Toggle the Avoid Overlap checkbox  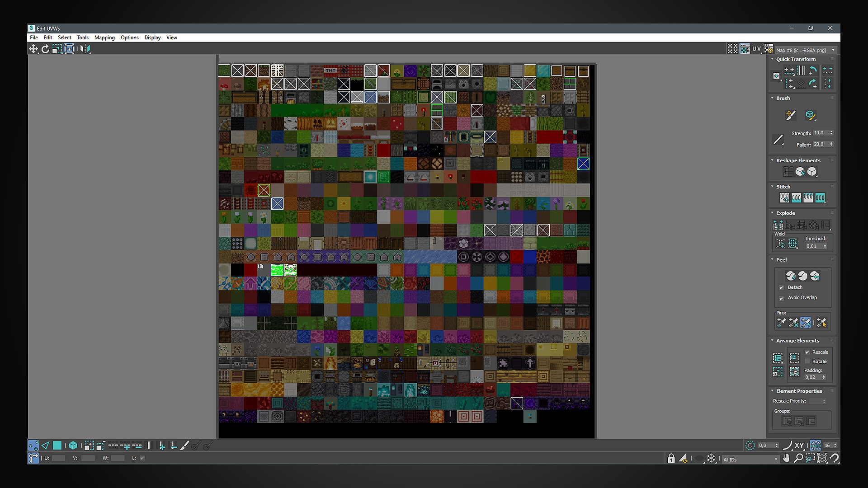(781, 298)
